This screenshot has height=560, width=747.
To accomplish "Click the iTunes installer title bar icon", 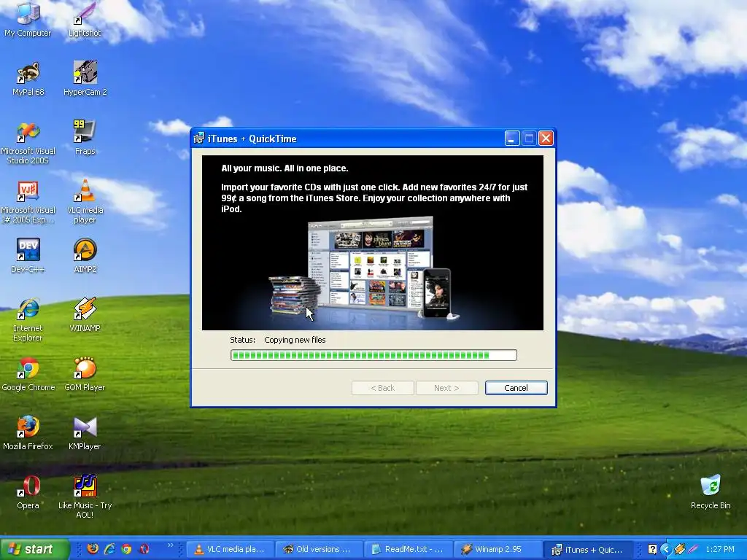I will 198,139.
